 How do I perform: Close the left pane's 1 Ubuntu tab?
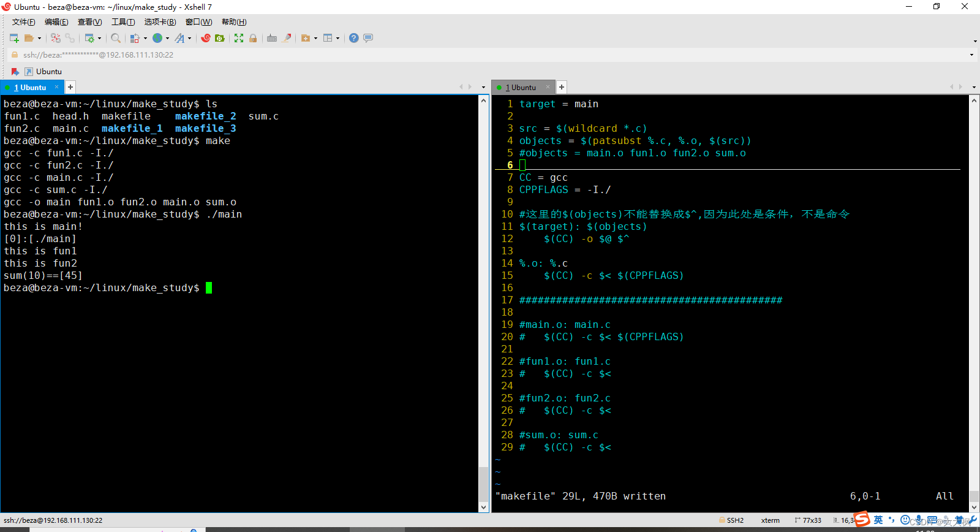point(56,87)
